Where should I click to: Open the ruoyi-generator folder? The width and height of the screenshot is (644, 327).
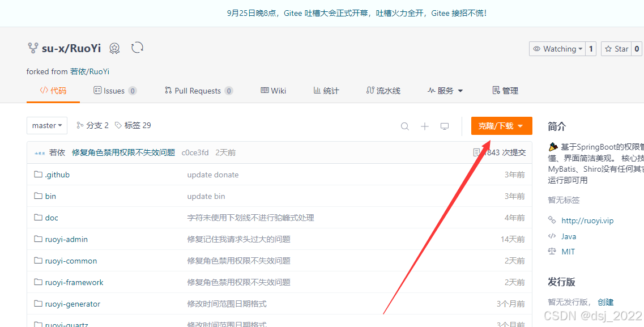click(72, 304)
